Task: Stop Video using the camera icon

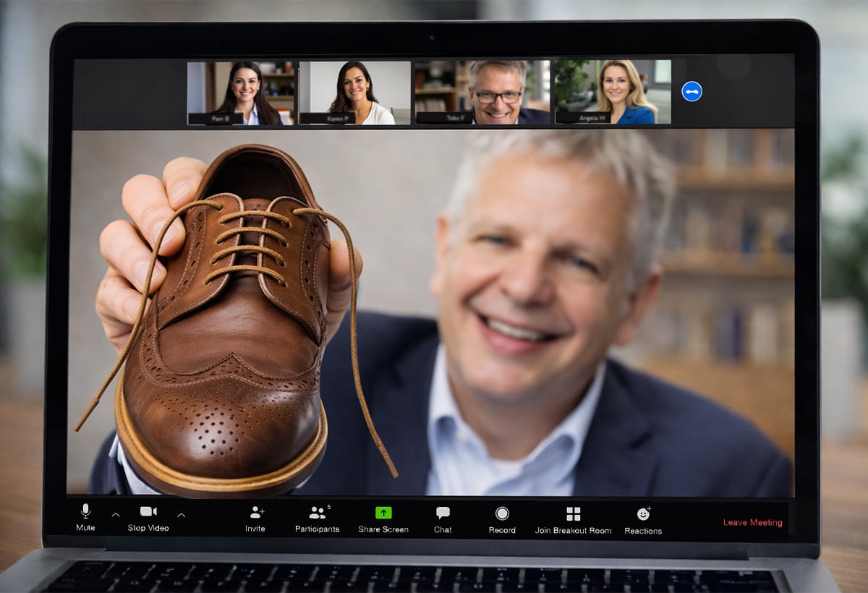Action: coord(148,511)
